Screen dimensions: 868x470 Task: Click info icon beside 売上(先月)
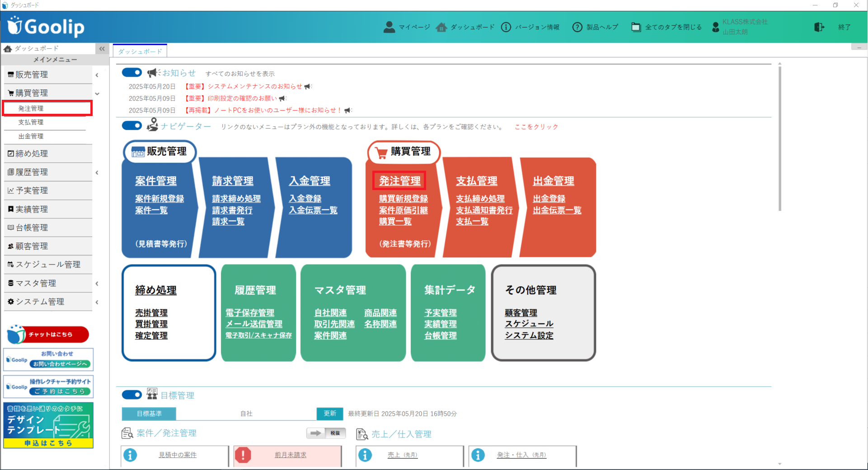click(x=365, y=455)
